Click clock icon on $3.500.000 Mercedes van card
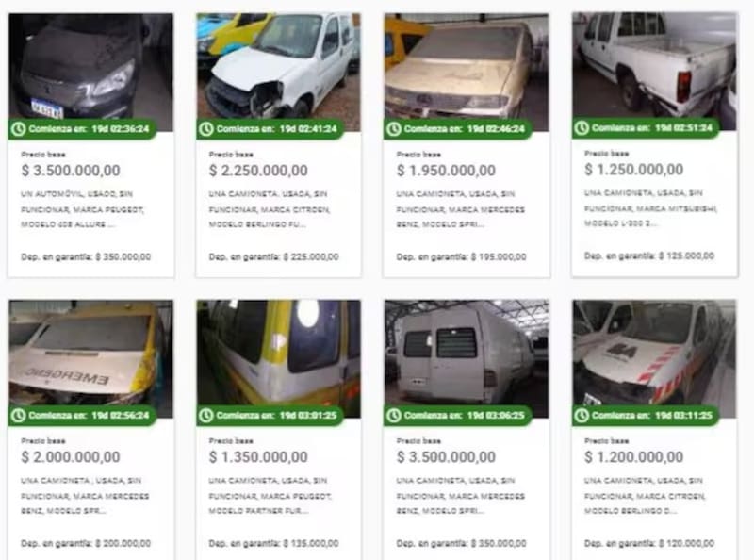The height and width of the screenshot is (560, 754). click(x=394, y=415)
